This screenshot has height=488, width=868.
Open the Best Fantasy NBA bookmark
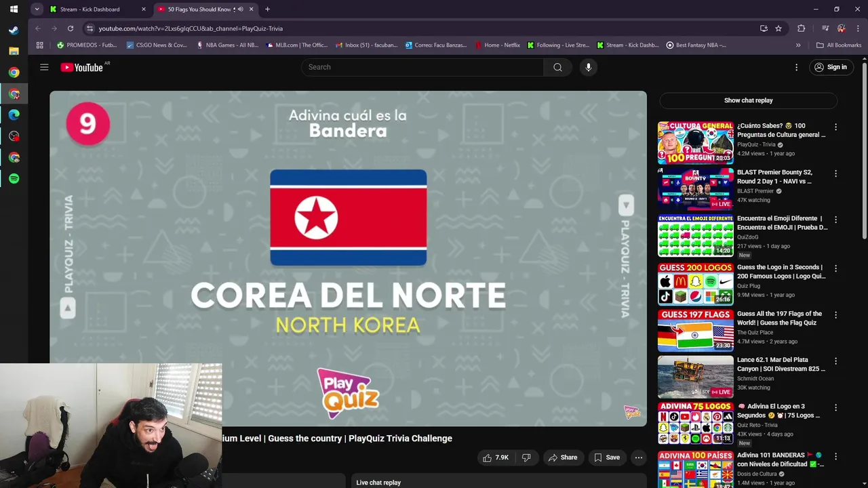point(696,45)
